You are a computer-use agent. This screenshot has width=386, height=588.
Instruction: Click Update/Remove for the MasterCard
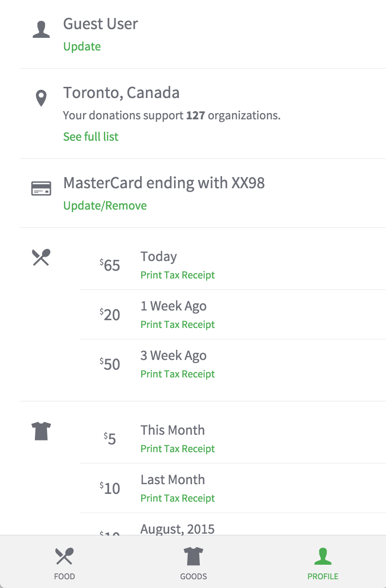coord(105,206)
